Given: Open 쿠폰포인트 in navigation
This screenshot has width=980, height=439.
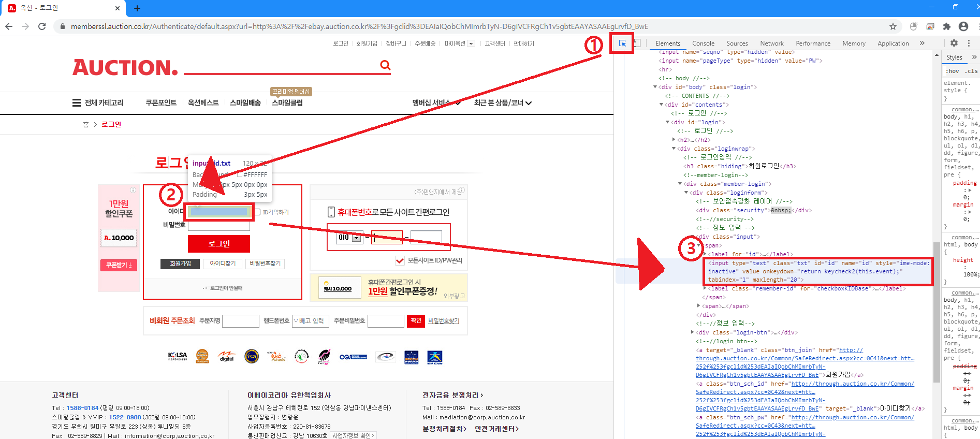Looking at the screenshot, I should click(x=161, y=103).
